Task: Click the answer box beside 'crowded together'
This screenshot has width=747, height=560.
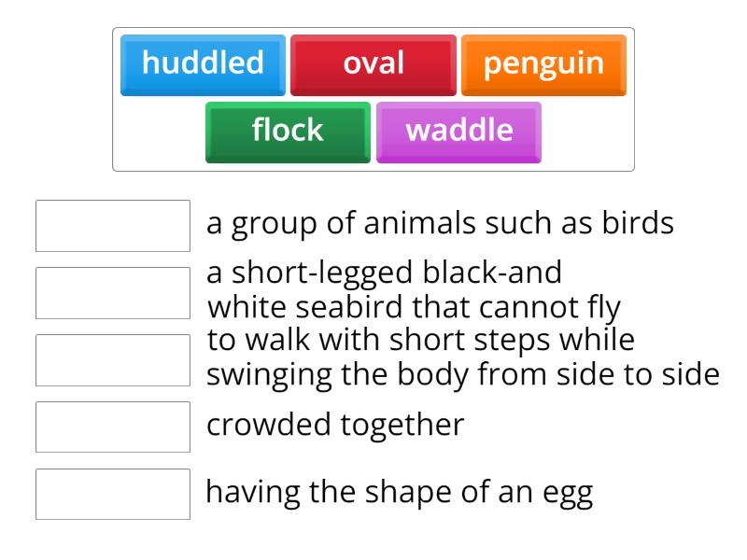Action: [x=112, y=427]
